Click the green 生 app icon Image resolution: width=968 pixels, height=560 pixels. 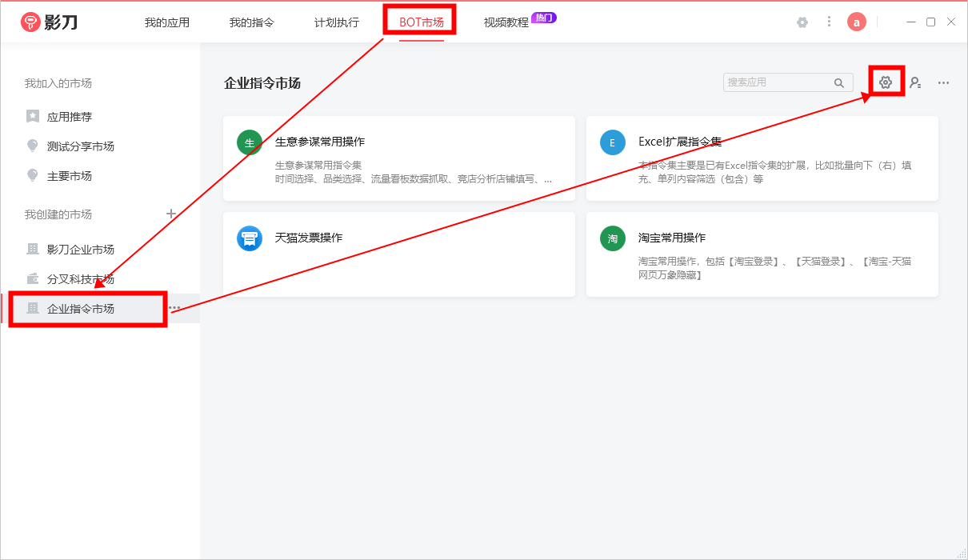pyautogui.click(x=250, y=142)
